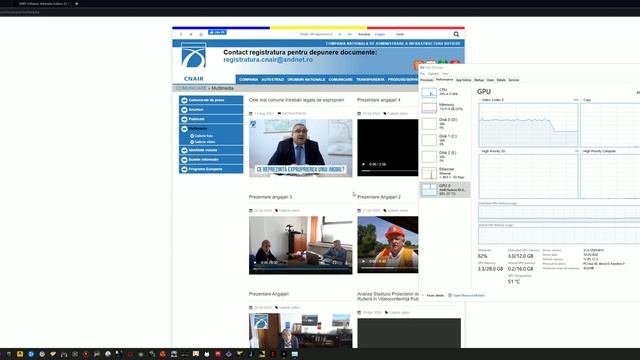Decrease font size with A- control
The height and width of the screenshot is (360, 640).
pos(340,34)
